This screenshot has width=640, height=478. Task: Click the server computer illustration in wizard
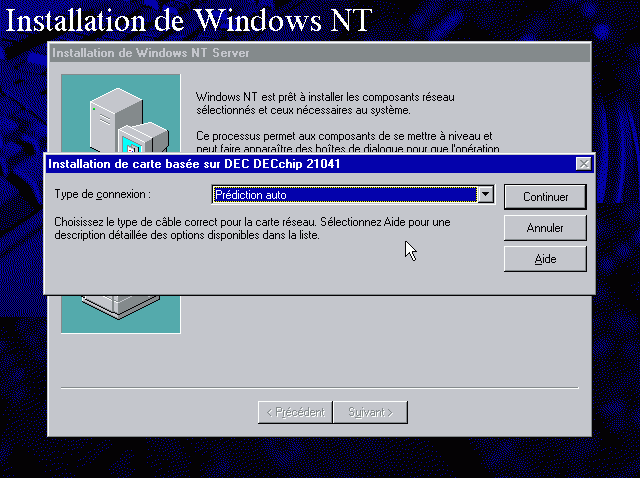click(x=121, y=113)
